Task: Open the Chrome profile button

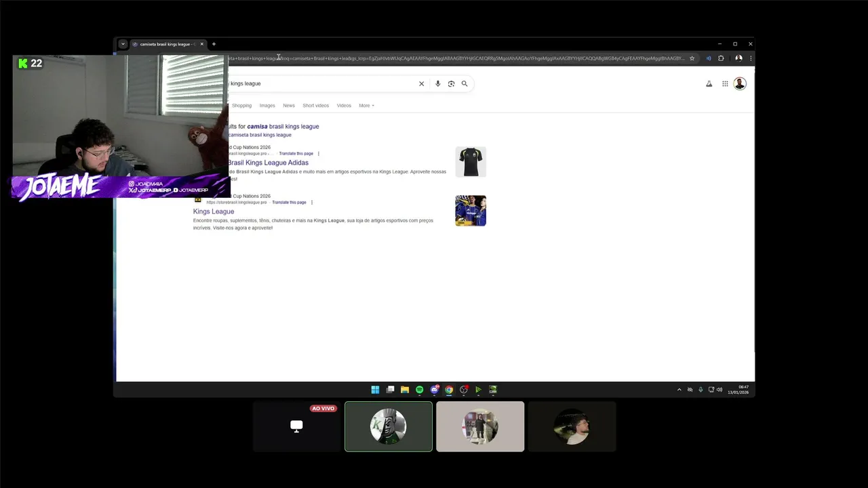Action: coord(738,58)
